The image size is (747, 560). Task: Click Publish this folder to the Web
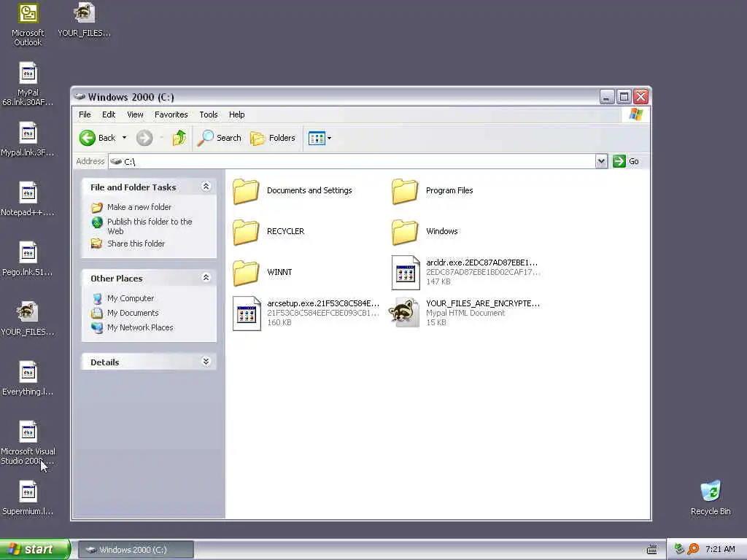150,226
